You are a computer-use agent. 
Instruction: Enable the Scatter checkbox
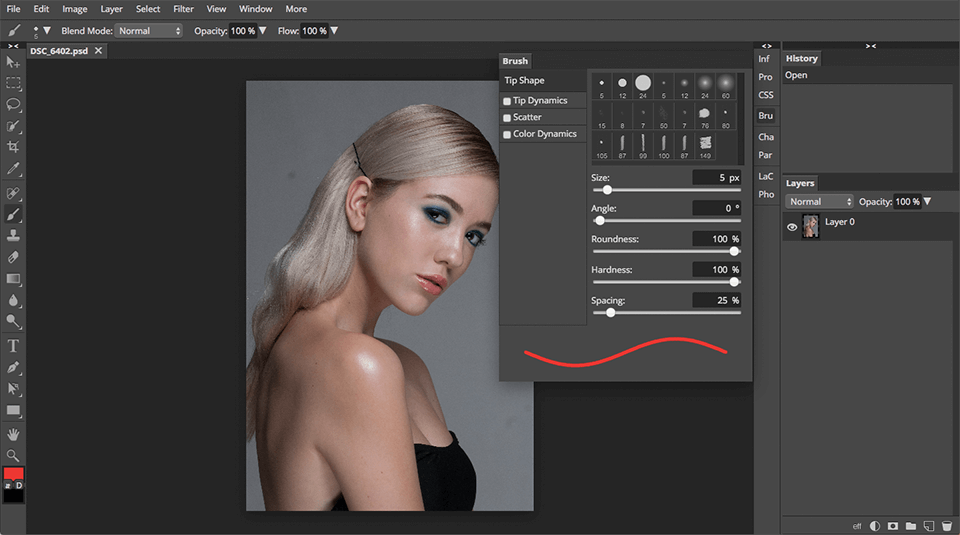pos(507,118)
